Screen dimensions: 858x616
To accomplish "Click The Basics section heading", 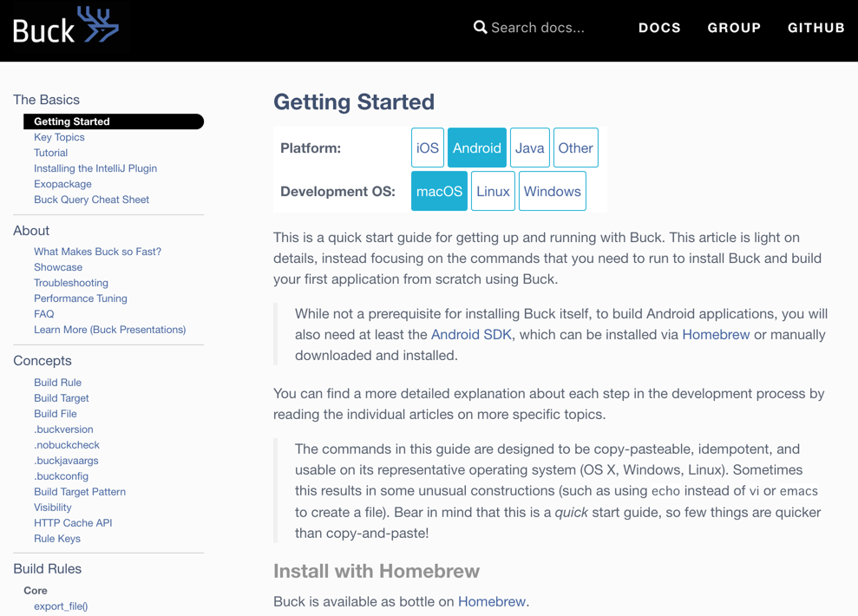I will click(x=47, y=100).
